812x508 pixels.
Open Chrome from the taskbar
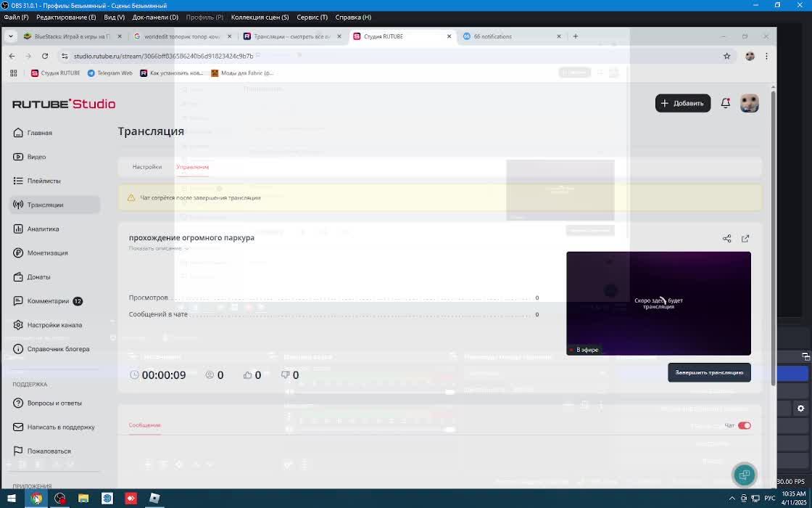[x=36, y=499]
